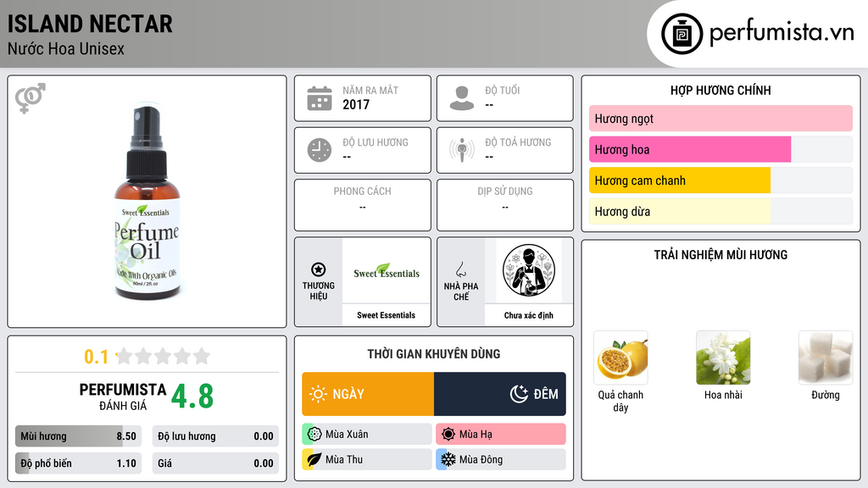Click the sun icon in the Ngày bar
The height and width of the screenshot is (488, 868).
tap(318, 394)
